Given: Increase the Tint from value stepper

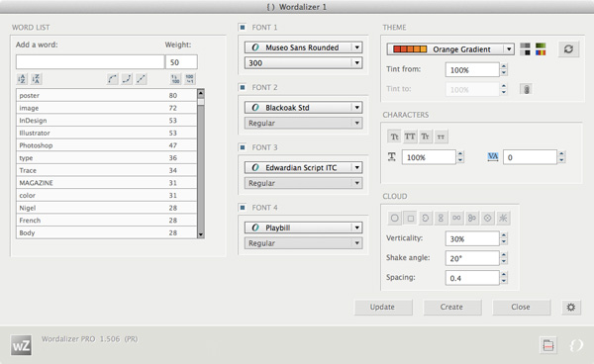Looking at the screenshot, I should pos(504,66).
